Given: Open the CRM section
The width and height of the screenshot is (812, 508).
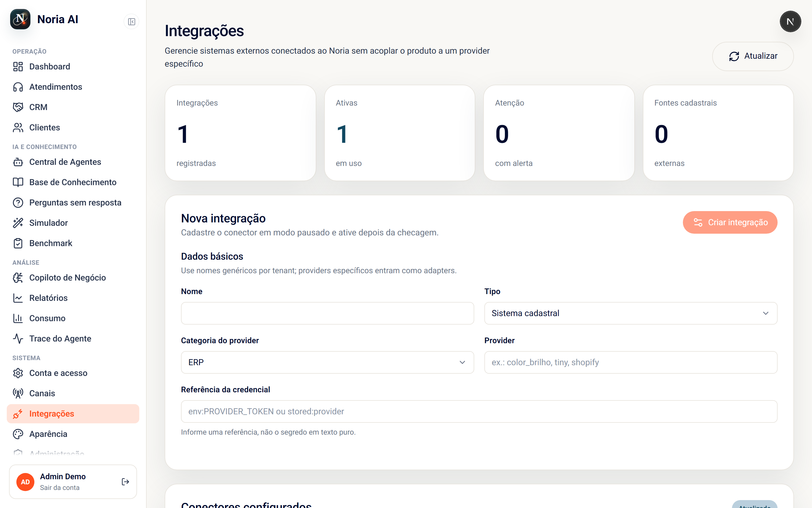Looking at the screenshot, I should 73,107.
